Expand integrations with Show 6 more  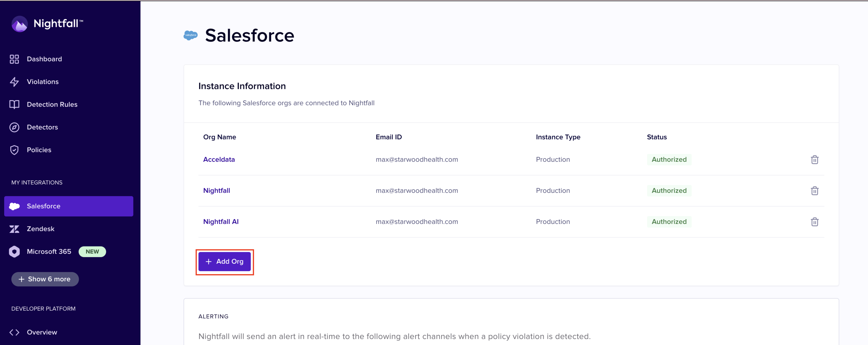45,279
